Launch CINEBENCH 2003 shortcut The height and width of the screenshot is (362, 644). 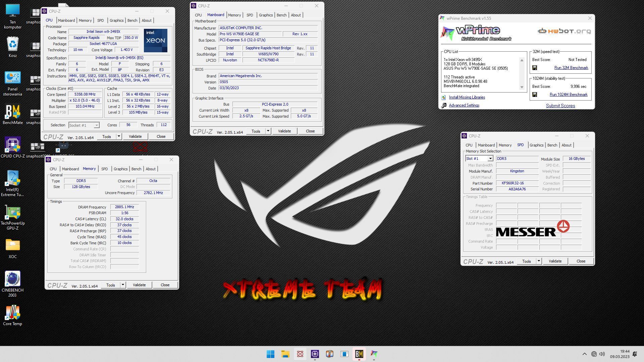pyautogui.click(x=13, y=284)
